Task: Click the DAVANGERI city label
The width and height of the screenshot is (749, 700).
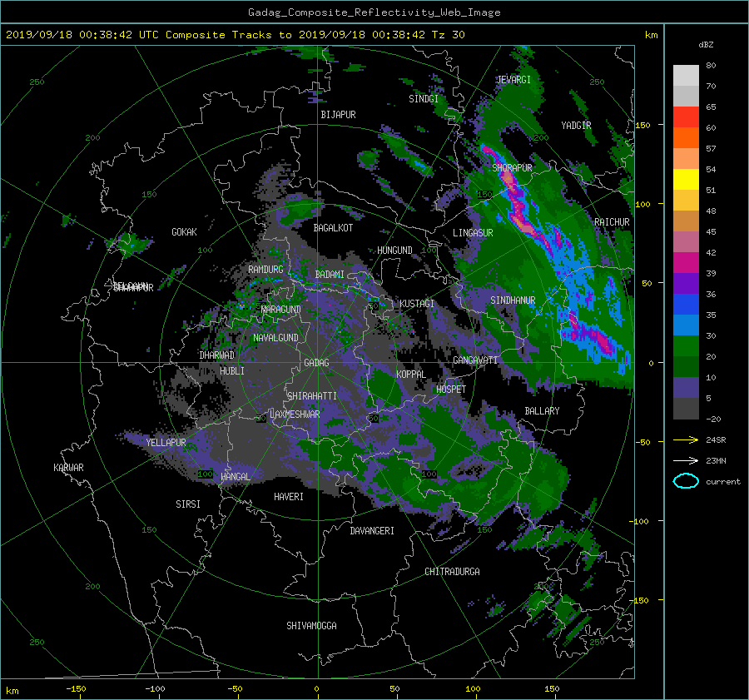Action: pyautogui.click(x=372, y=531)
